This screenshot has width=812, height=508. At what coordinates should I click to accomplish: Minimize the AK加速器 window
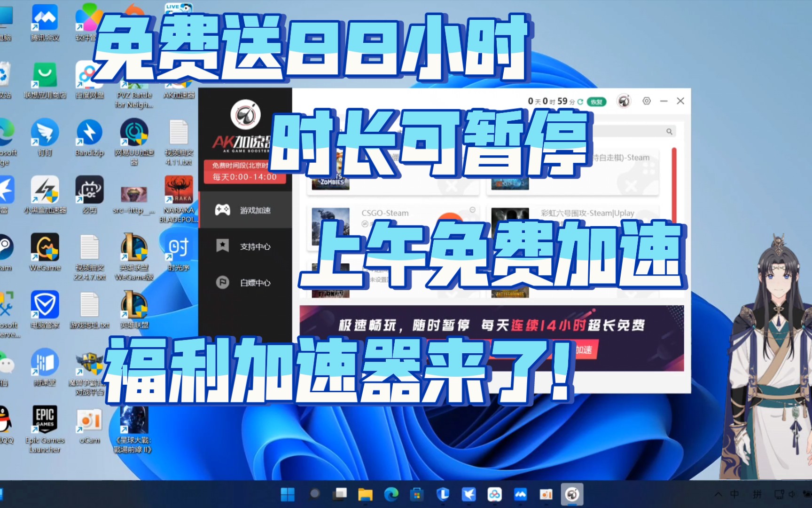pyautogui.click(x=664, y=101)
